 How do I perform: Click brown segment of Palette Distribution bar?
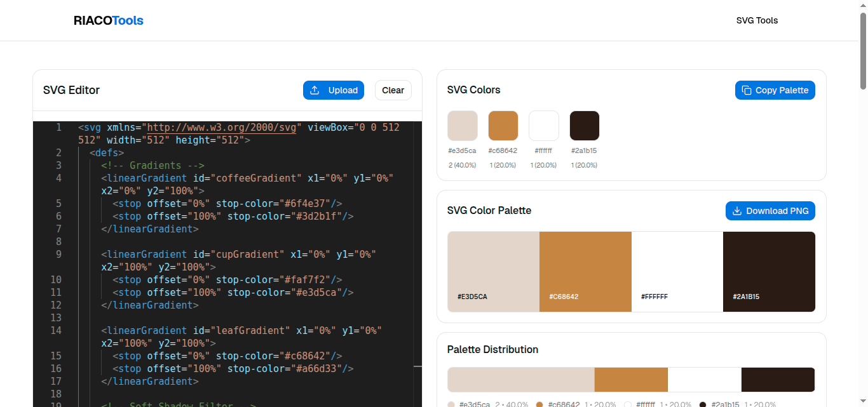pyautogui.click(x=631, y=380)
